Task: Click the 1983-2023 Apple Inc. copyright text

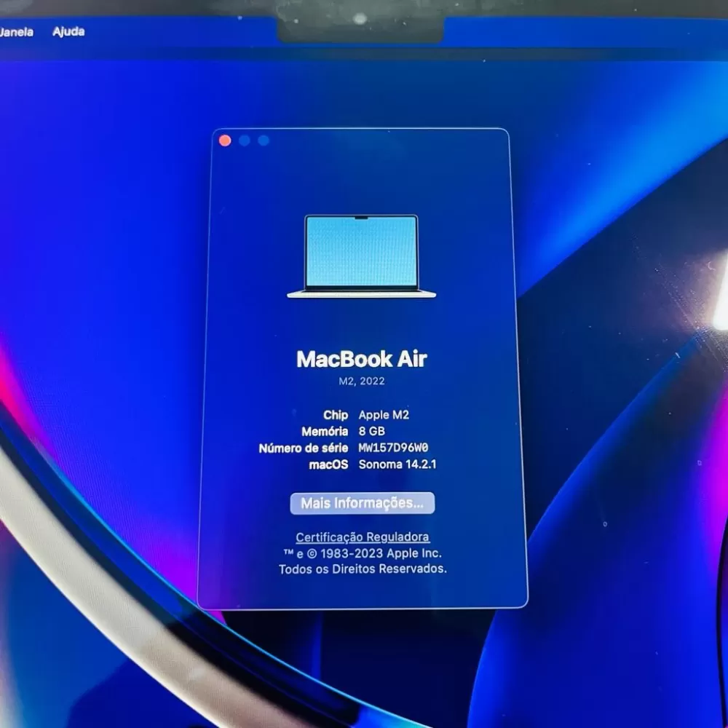Action: pyautogui.click(x=363, y=553)
